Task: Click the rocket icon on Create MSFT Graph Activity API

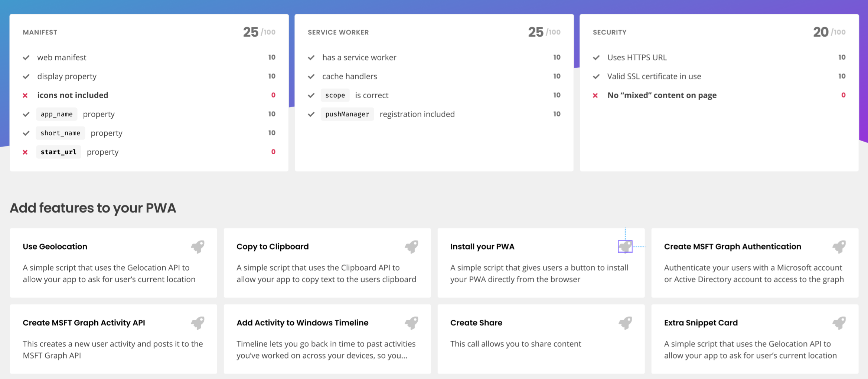Action: [x=197, y=323]
